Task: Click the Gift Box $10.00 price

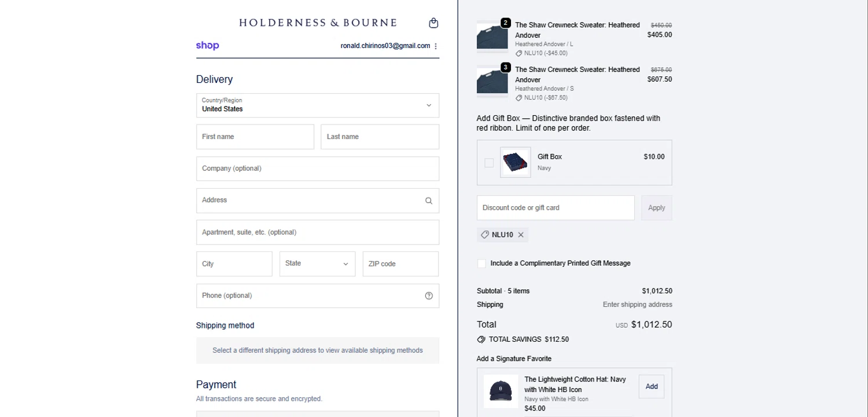Action: [654, 157]
